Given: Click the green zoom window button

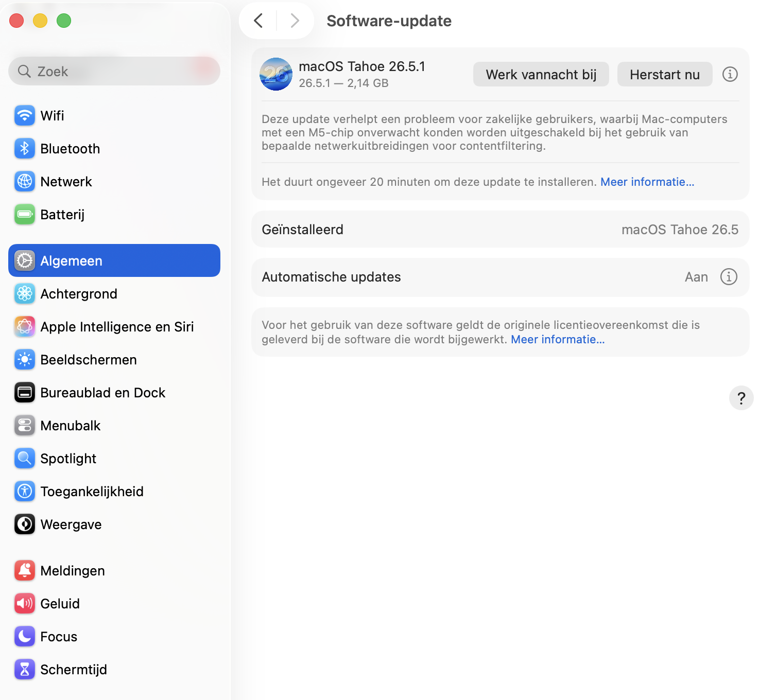Looking at the screenshot, I should pyautogui.click(x=64, y=21).
